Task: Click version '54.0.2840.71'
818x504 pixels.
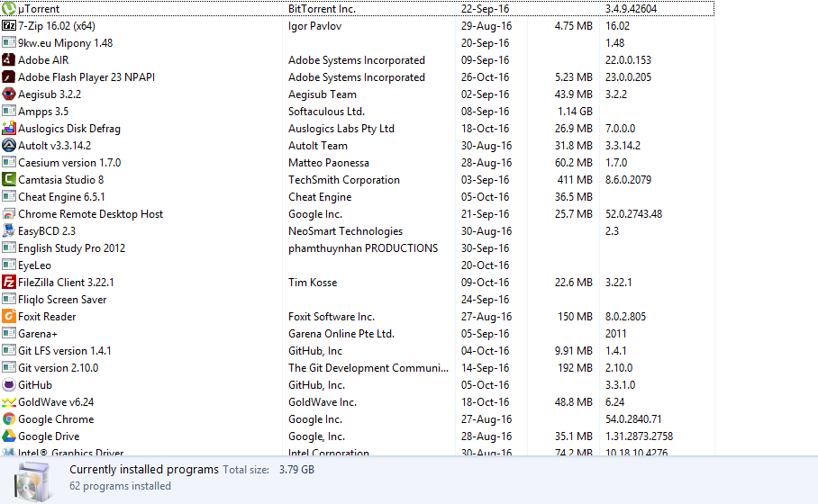Action: point(633,419)
